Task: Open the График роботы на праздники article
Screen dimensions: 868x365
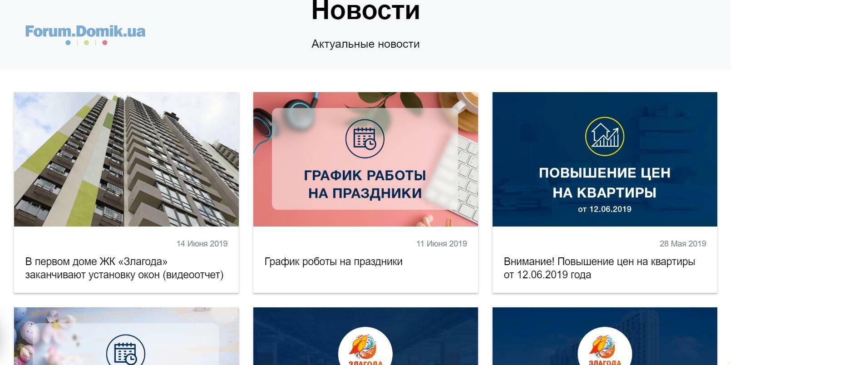Action: 334,262
